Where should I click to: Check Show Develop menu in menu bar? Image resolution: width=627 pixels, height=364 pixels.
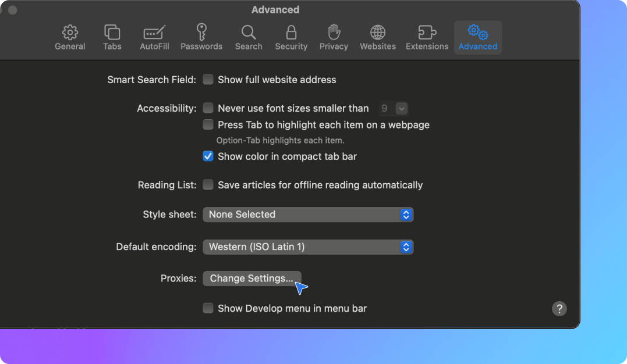[x=208, y=308]
